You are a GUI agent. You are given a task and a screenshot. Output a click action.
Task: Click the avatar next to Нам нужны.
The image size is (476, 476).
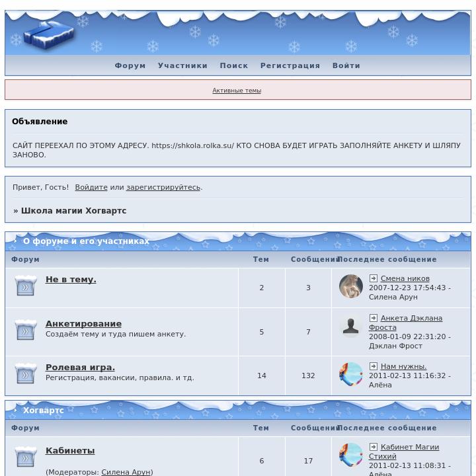point(351,374)
